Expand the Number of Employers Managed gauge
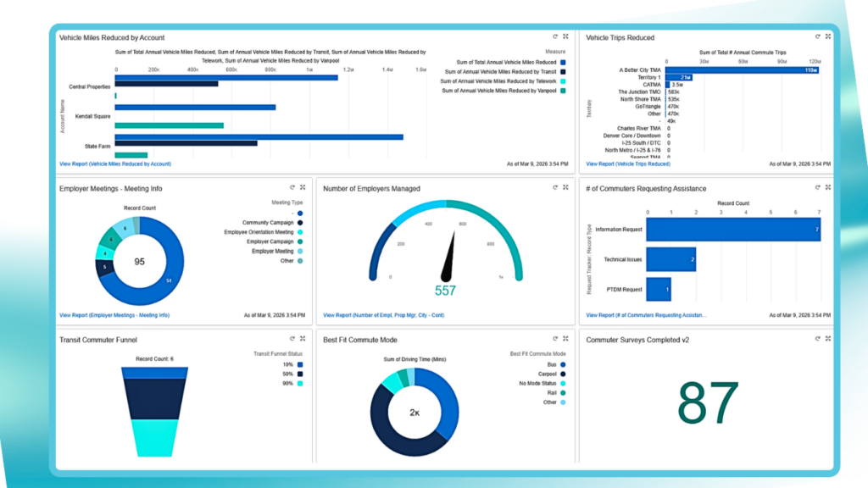The width and height of the screenshot is (868, 488). pyautogui.click(x=565, y=188)
